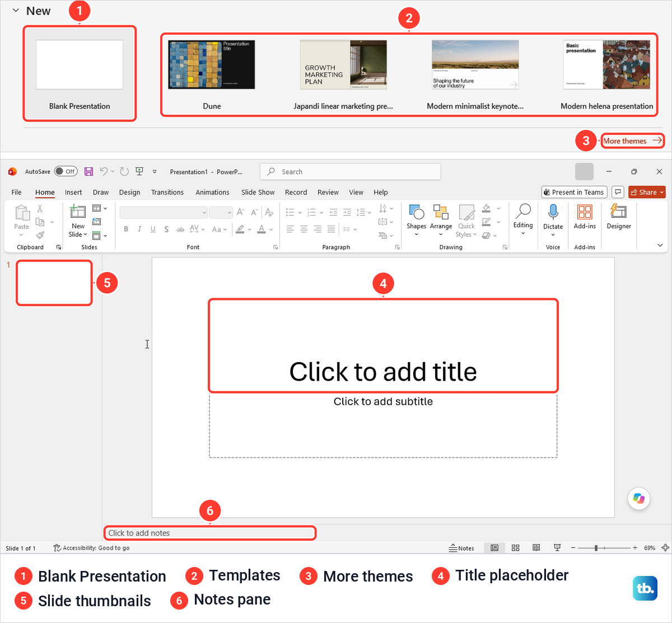The width and height of the screenshot is (672, 623).
Task: Toggle Strikethrough formatting
Action: [180, 229]
